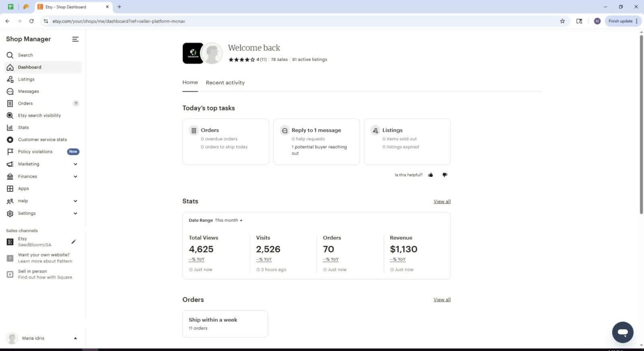644x351 pixels.
Task: Expand the Marketing submenu
Action: click(75, 164)
